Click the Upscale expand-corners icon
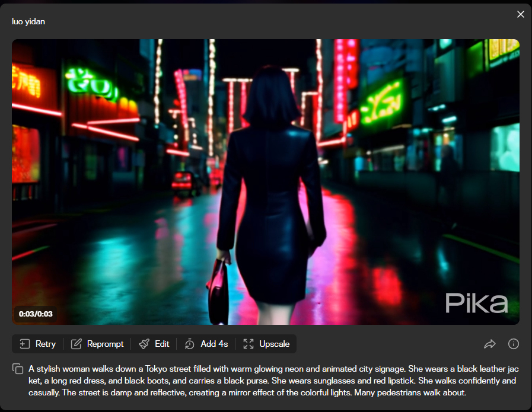The width and height of the screenshot is (532, 412). tap(249, 344)
